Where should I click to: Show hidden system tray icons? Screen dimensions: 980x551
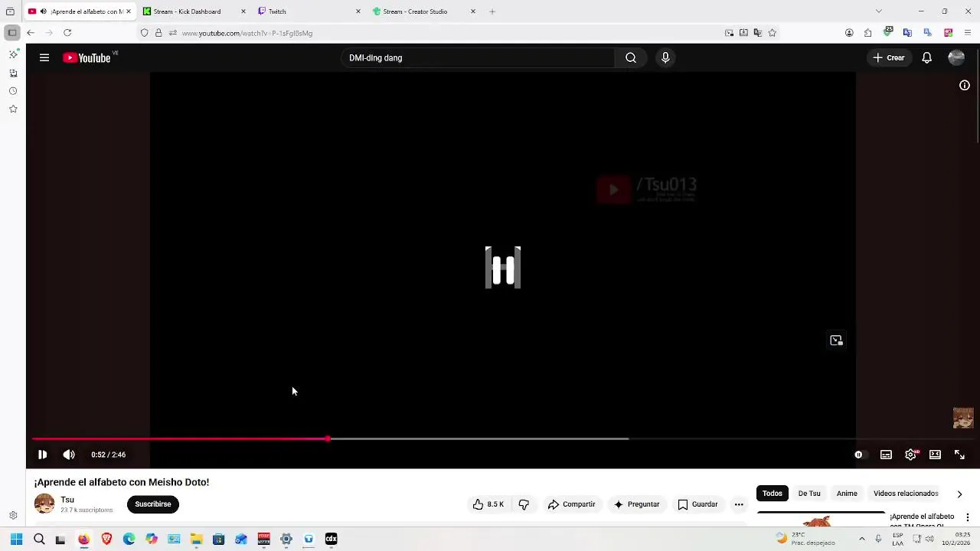pos(861,539)
